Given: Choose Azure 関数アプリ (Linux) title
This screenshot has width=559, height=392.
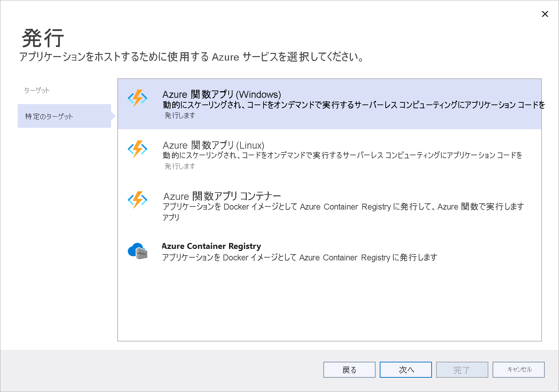Looking at the screenshot, I should pyautogui.click(x=213, y=145).
